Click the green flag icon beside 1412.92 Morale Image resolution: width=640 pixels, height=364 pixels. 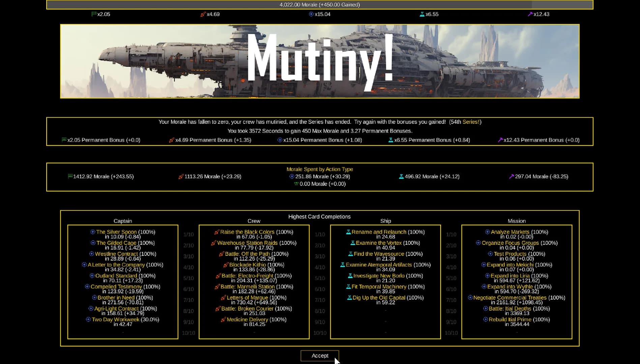(x=70, y=176)
